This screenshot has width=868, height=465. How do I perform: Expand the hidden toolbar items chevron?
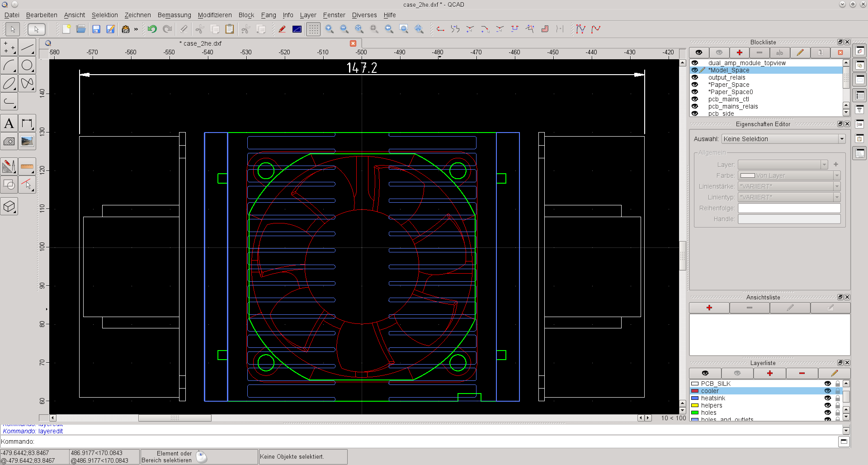pyautogui.click(x=136, y=29)
